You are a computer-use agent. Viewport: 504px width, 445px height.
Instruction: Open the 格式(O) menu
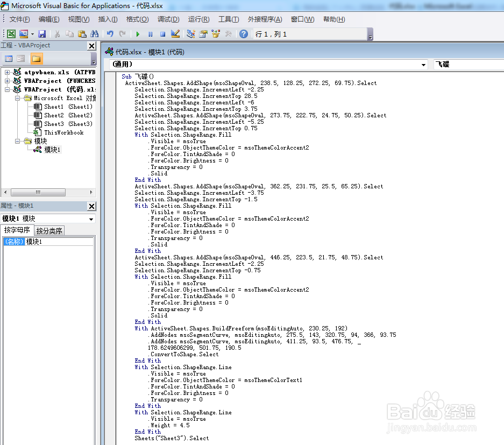pos(137,19)
